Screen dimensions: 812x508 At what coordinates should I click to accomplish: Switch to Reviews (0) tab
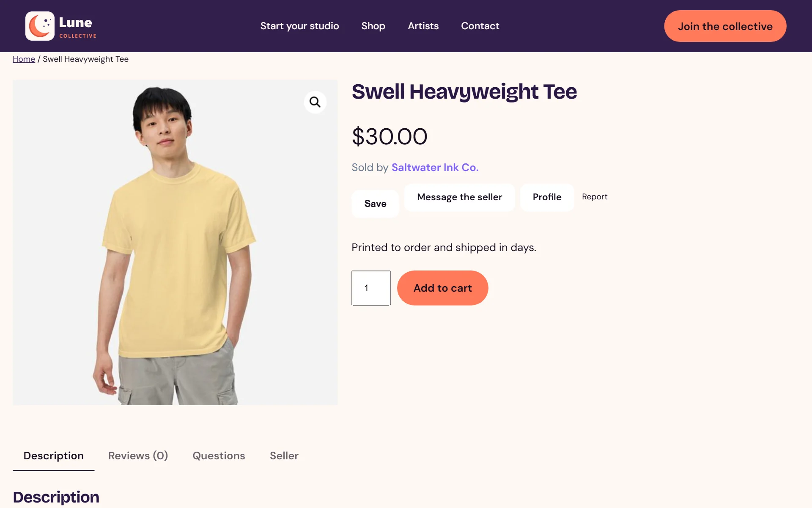[x=138, y=456]
